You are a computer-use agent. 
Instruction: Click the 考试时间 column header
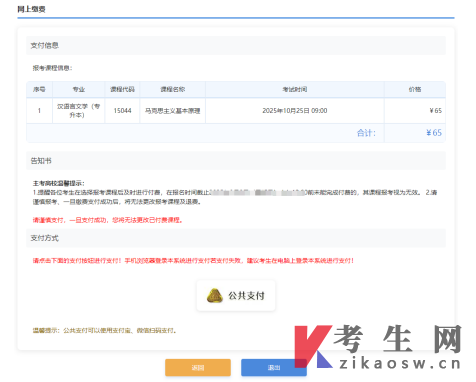coord(295,89)
